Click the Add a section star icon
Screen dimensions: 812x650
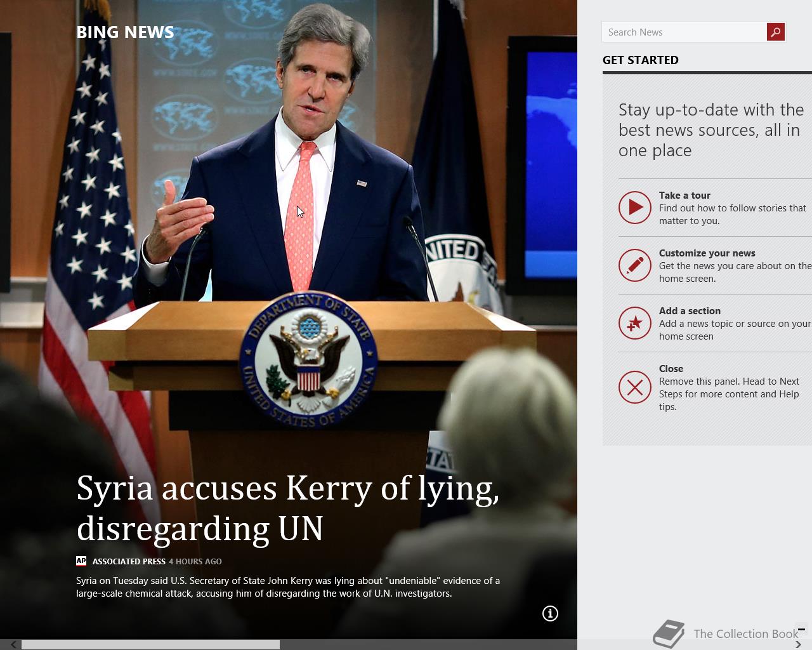(635, 323)
